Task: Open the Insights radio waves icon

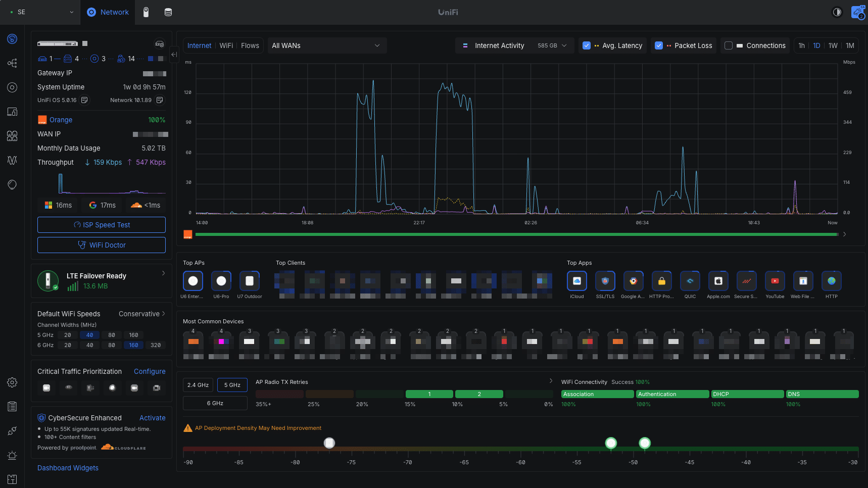Action: [x=12, y=160]
